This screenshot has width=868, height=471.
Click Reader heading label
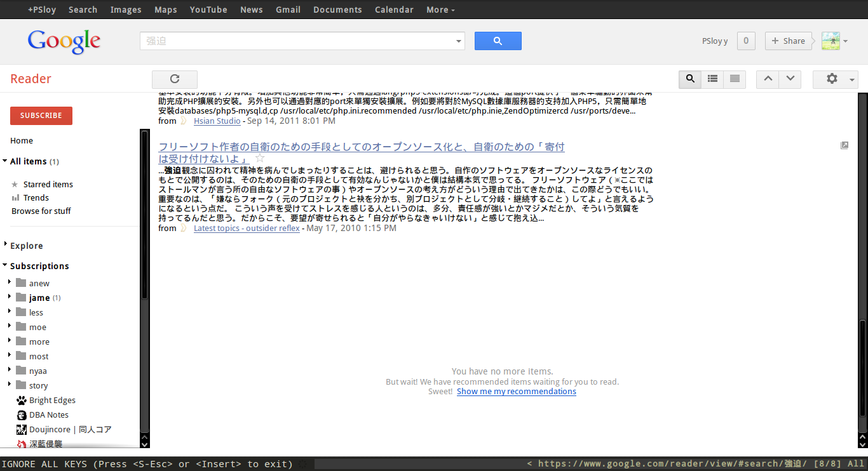31,79
